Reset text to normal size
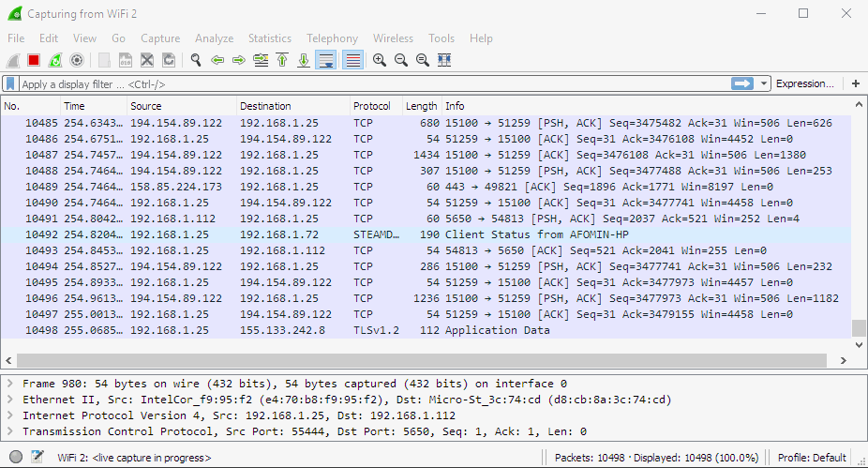 click(423, 60)
